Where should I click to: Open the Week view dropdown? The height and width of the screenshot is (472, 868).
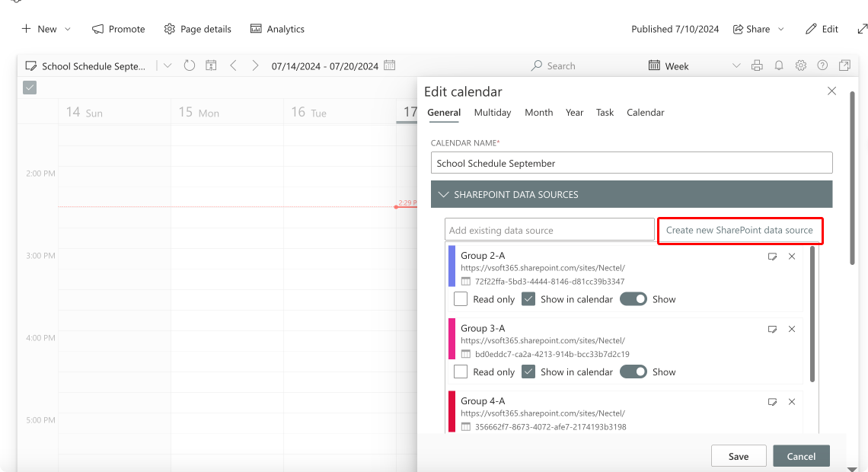coord(736,65)
